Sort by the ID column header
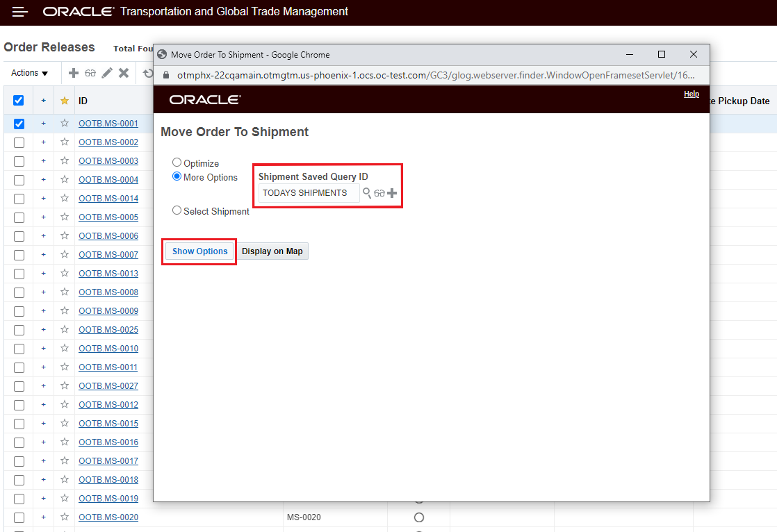 83,101
